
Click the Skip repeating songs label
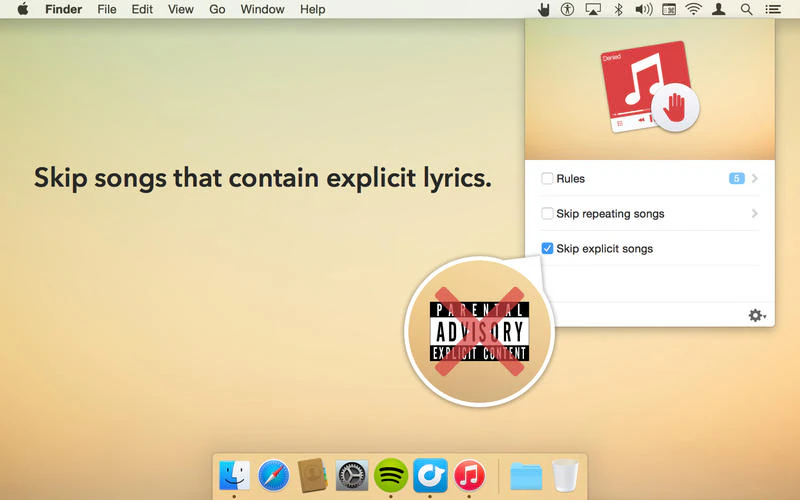[x=610, y=214]
